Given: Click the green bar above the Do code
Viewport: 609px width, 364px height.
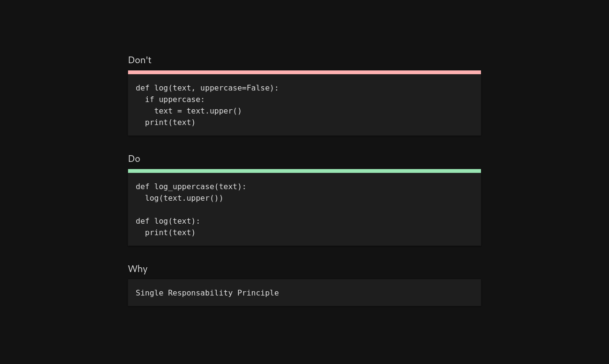Looking at the screenshot, I should pyautogui.click(x=304, y=171).
